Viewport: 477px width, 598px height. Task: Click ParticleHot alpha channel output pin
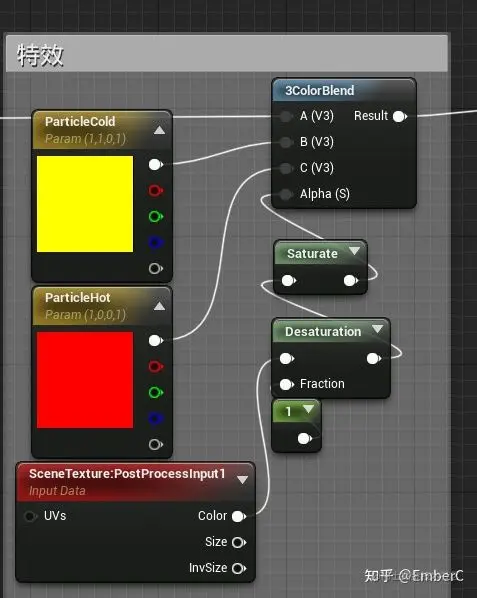point(155,444)
